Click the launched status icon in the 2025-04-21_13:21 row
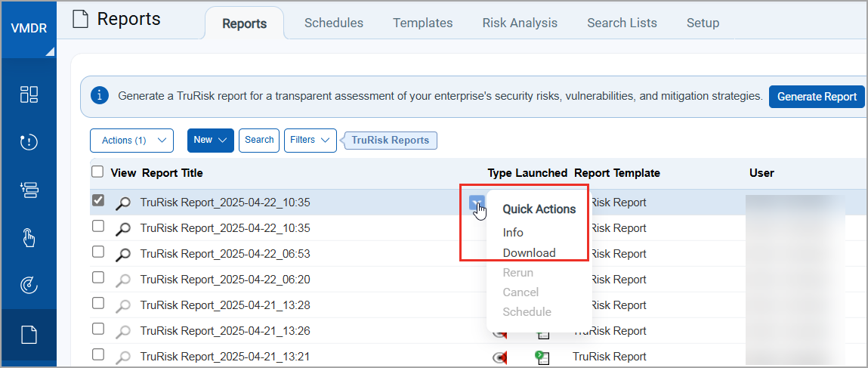Viewport: 868px width, 368px height. click(x=542, y=357)
